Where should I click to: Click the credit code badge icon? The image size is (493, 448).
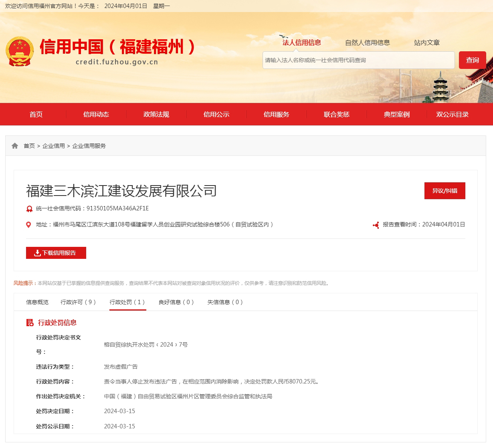(x=29, y=209)
